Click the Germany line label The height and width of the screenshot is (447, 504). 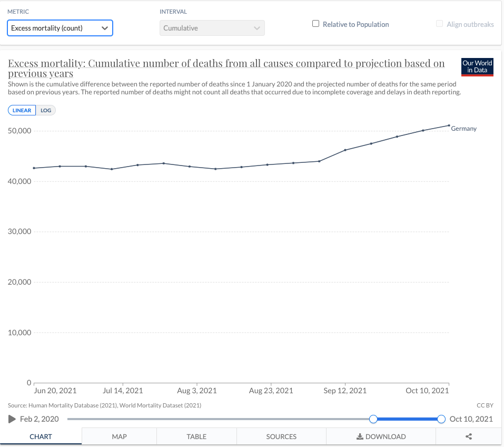pos(463,129)
